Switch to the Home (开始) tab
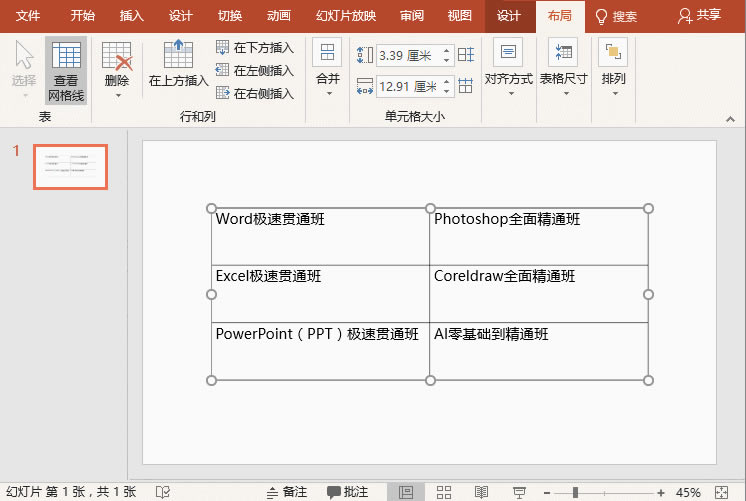Screen dimensions: 746x501 tap(83, 16)
